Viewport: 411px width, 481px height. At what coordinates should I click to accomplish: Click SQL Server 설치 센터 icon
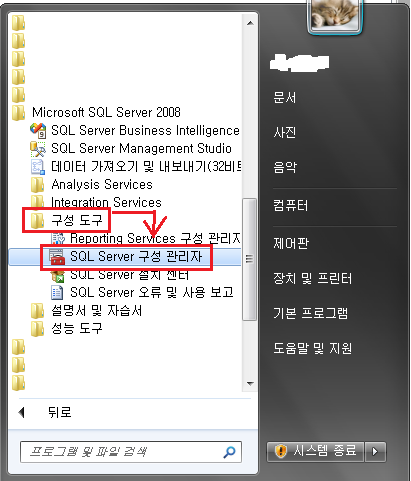pyautogui.click(x=57, y=276)
